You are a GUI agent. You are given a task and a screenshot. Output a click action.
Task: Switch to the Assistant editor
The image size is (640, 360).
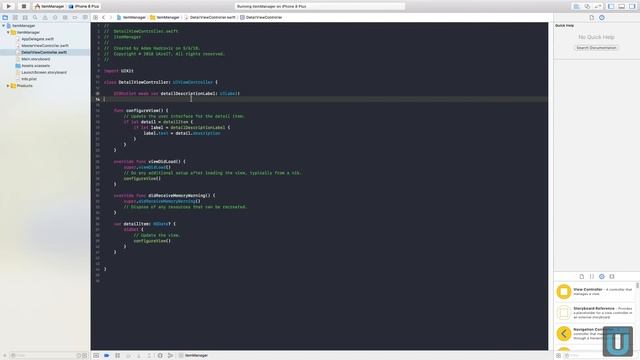pyautogui.click(x=587, y=7)
